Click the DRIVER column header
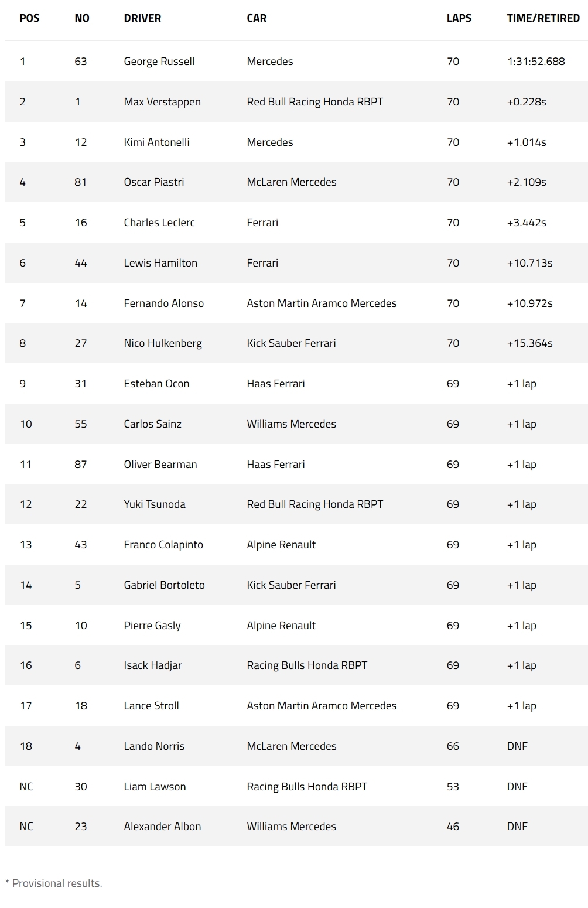This screenshot has height=908, width=588. [x=142, y=18]
